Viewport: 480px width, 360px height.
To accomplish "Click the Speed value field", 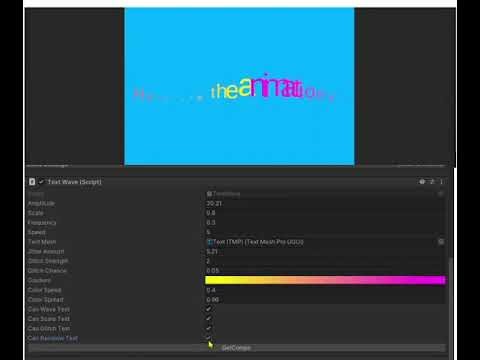I will coord(325,232).
